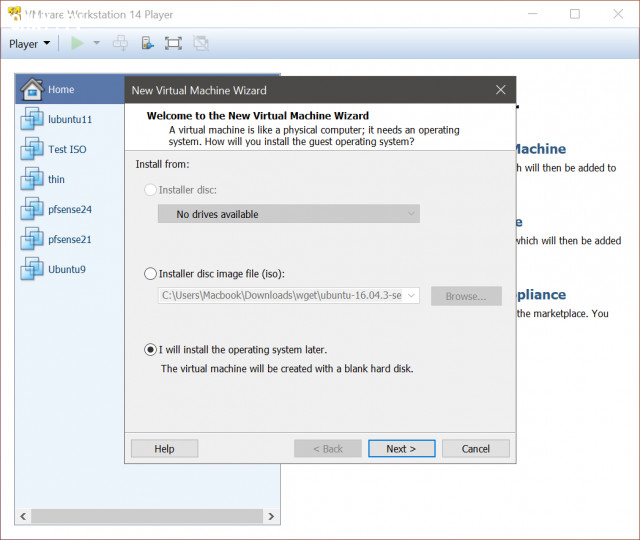The image size is (640, 540).
Task: Minimize the VMware Player window
Action: point(532,14)
